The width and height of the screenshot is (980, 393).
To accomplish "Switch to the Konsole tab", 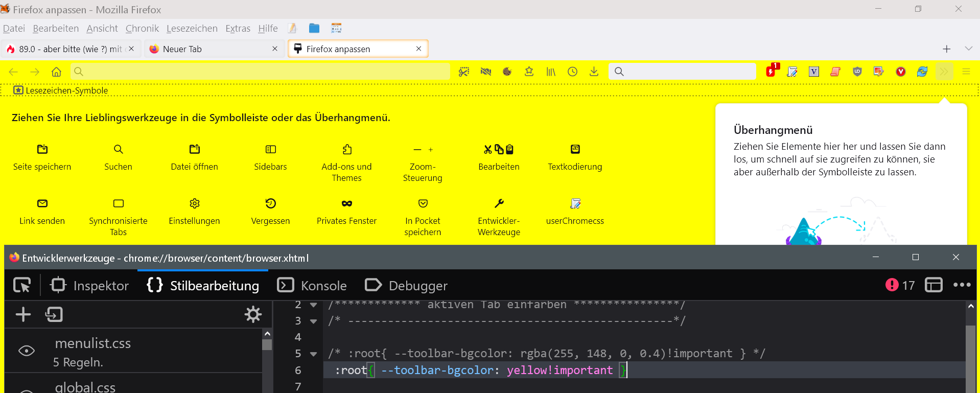I will (x=312, y=286).
